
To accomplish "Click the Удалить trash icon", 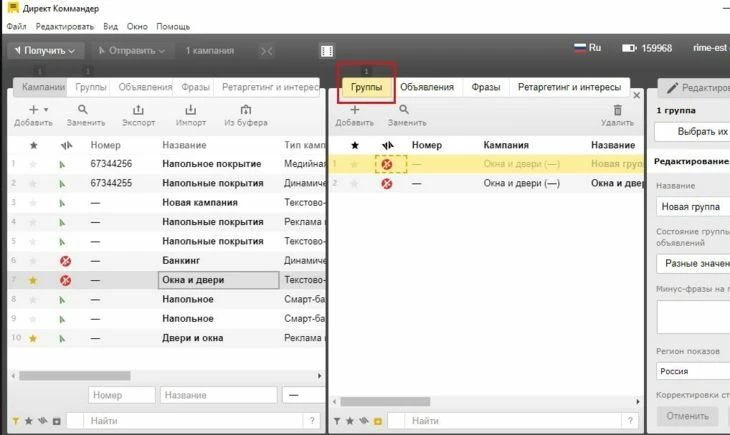I will 617,110.
